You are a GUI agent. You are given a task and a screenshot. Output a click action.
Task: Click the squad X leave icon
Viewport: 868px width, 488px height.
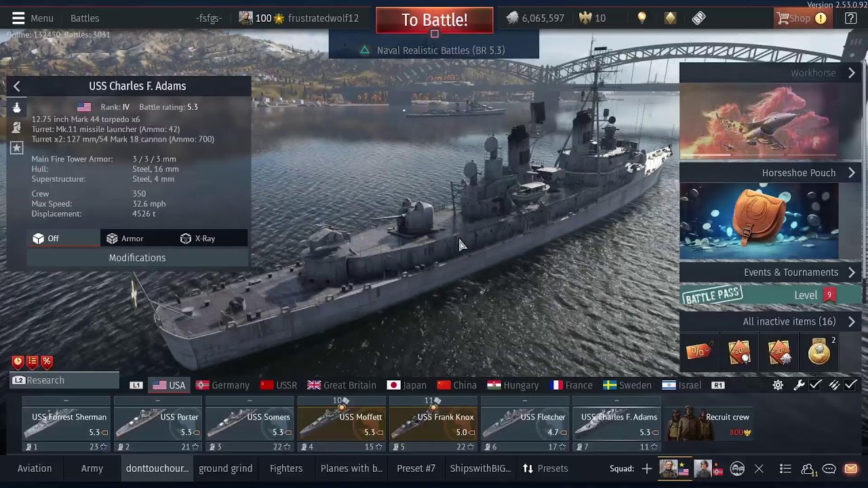coord(759,468)
